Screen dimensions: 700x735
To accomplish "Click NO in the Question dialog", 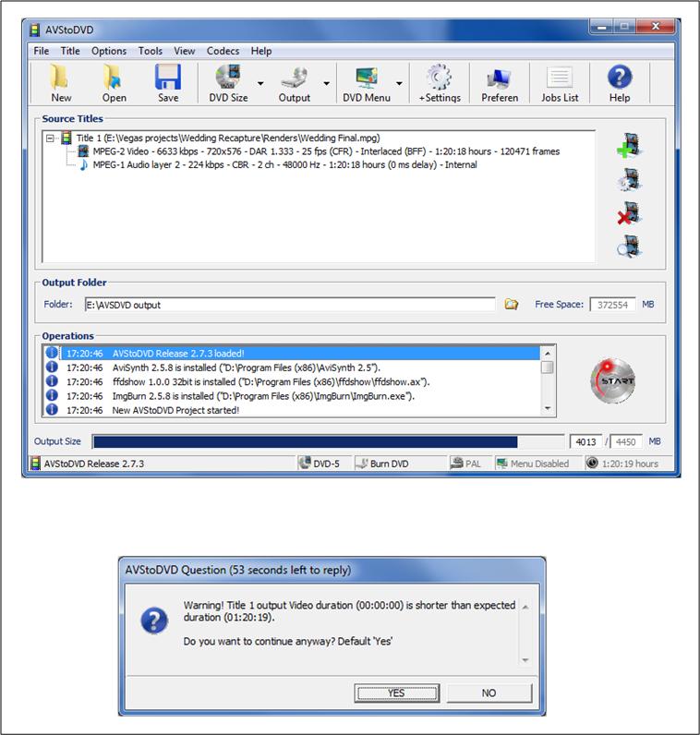I will (489, 693).
